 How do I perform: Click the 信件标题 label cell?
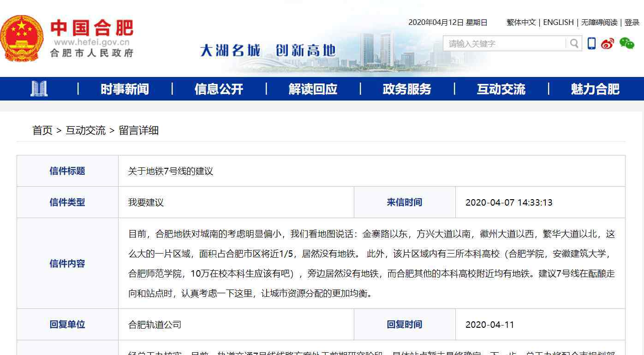coord(67,171)
